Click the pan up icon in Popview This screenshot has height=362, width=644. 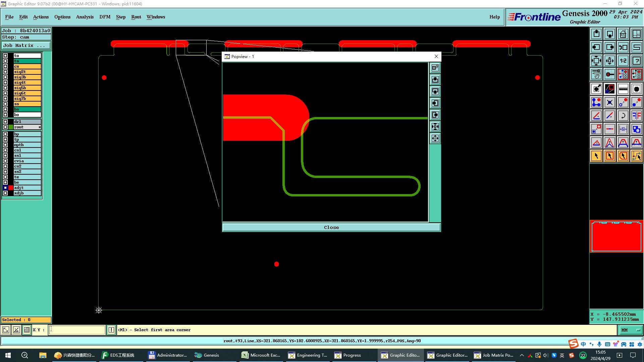tap(435, 80)
